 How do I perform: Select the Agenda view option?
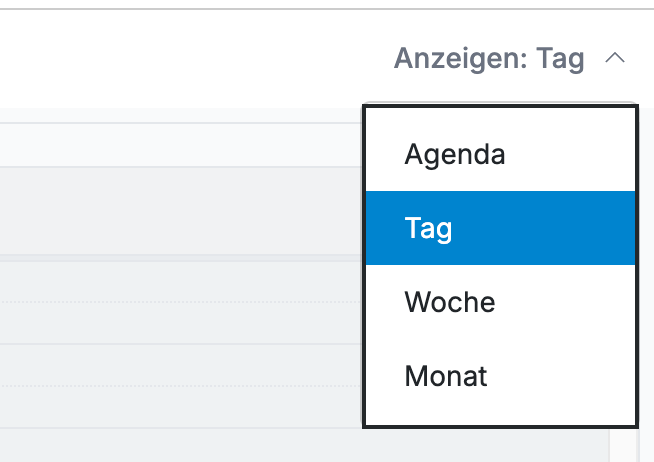point(500,154)
